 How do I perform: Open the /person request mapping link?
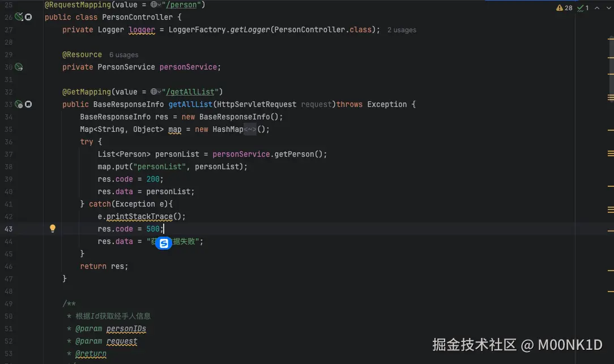pos(181,5)
